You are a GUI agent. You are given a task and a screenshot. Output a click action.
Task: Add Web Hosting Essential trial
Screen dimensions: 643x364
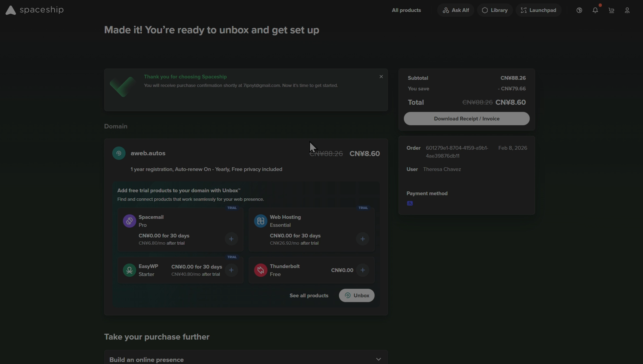363,239
